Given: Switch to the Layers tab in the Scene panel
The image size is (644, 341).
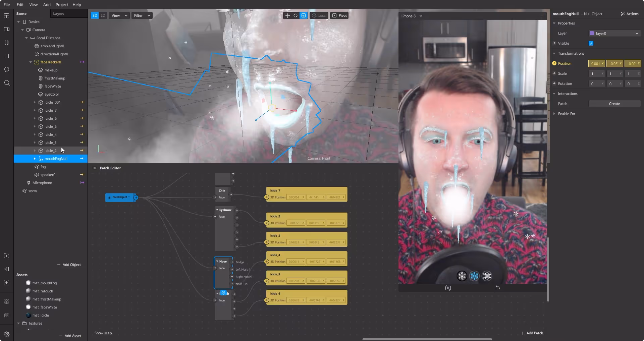Looking at the screenshot, I should pyautogui.click(x=59, y=14).
